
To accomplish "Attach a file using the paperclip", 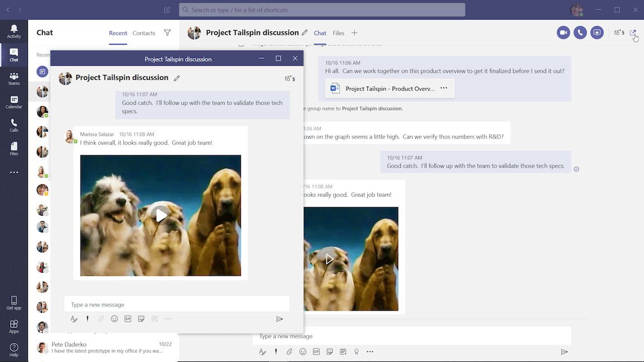I will [289, 352].
